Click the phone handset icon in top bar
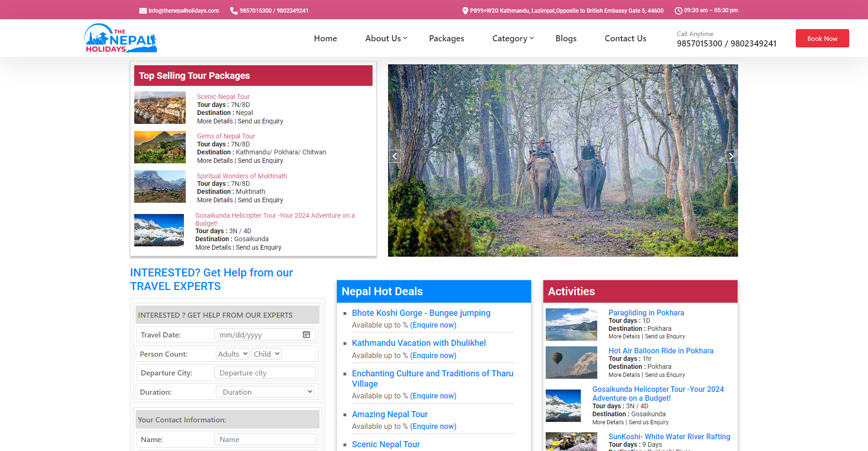The width and height of the screenshot is (868, 451). point(234,11)
